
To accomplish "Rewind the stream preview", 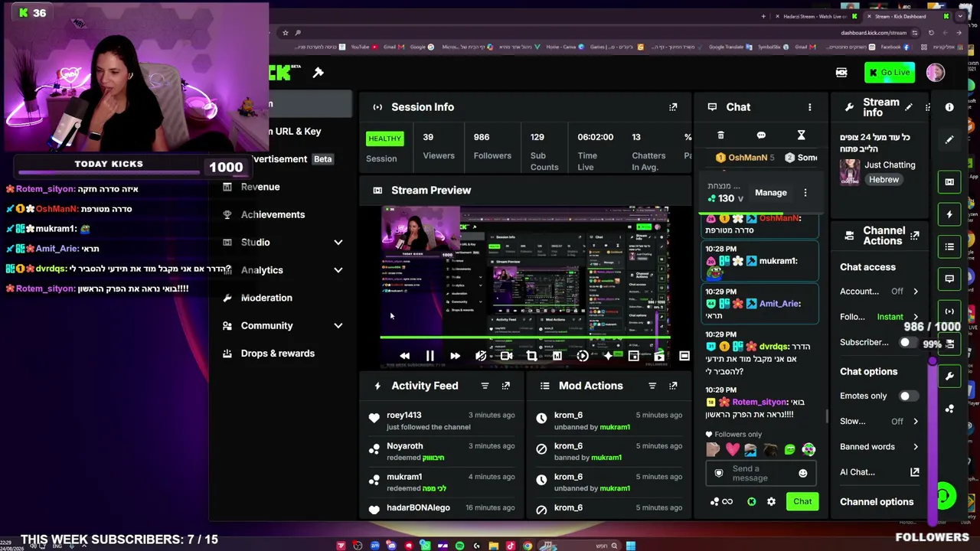I will [x=404, y=356].
